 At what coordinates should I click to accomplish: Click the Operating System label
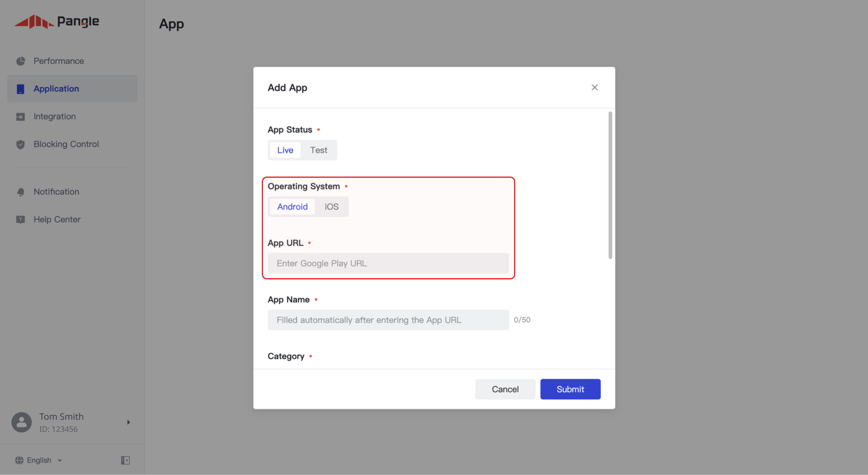click(304, 186)
